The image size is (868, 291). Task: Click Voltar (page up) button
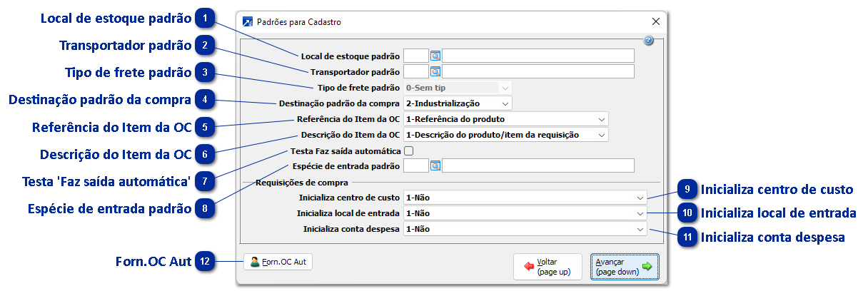[547, 267]
